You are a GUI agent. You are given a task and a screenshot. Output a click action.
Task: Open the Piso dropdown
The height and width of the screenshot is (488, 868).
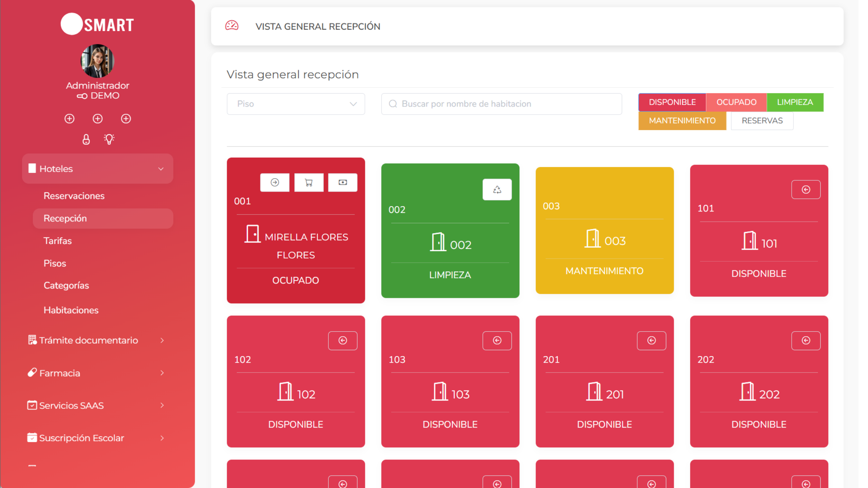point(295,104)
